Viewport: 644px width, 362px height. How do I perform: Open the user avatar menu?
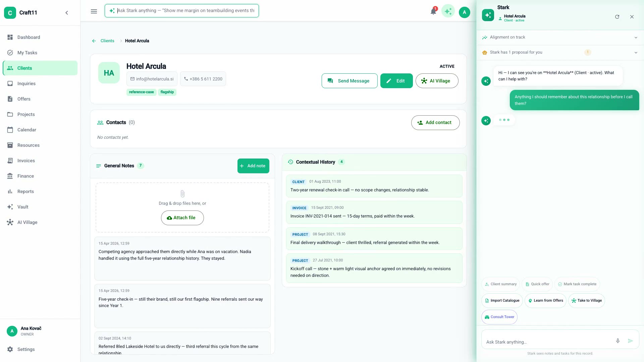465,12
